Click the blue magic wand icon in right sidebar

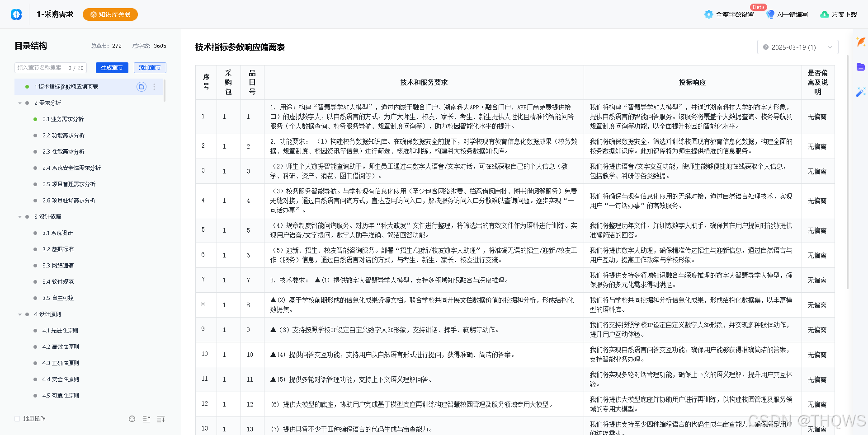(x=861, y=92)
